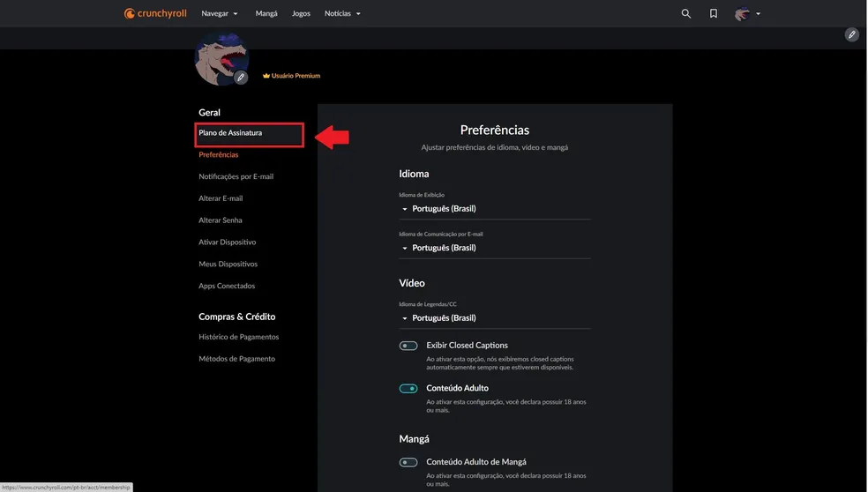Open the search magnifier icon
The image size is (868, 492).
pyautogui.click(x=686, y=14)
